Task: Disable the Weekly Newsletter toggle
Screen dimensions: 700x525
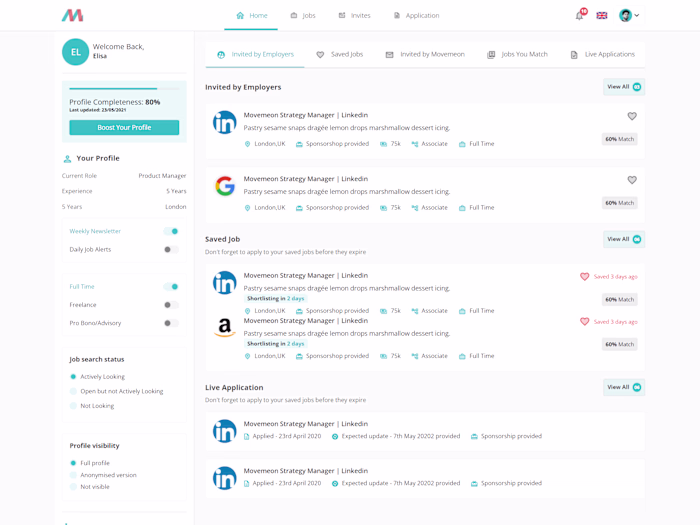Action: 171,231
